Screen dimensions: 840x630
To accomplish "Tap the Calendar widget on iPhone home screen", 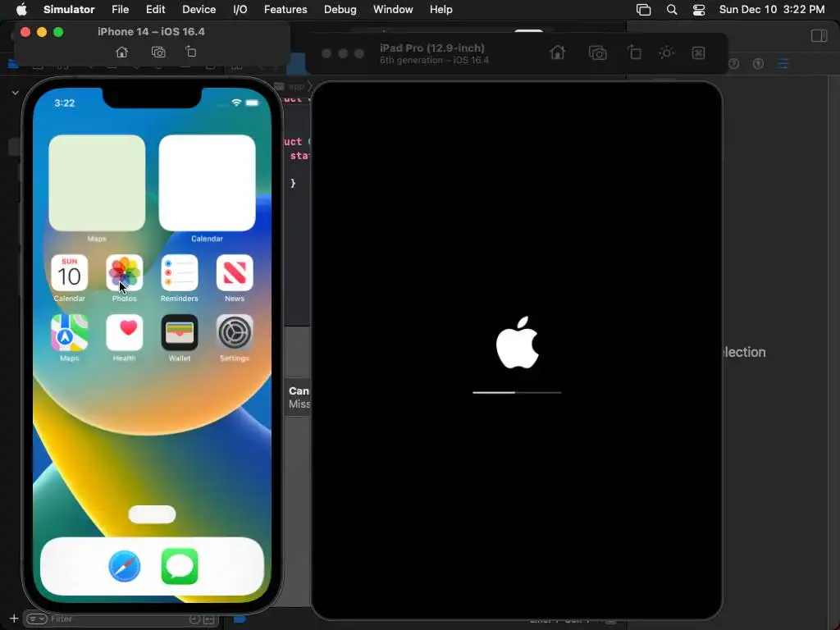I will pos(207,183).
